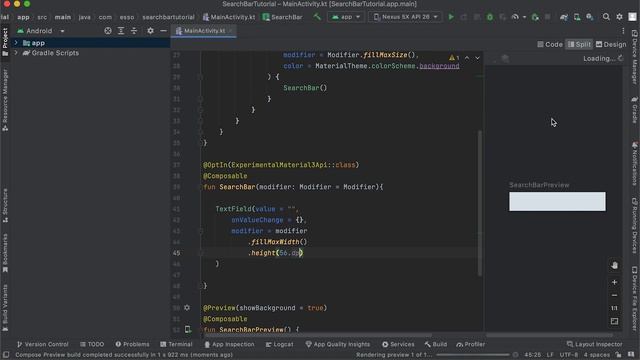Screen dimensions: 640x360
Task: Click the 45:25 cursor position indicator
Action: pyautogui.click(x=532, y=355)
